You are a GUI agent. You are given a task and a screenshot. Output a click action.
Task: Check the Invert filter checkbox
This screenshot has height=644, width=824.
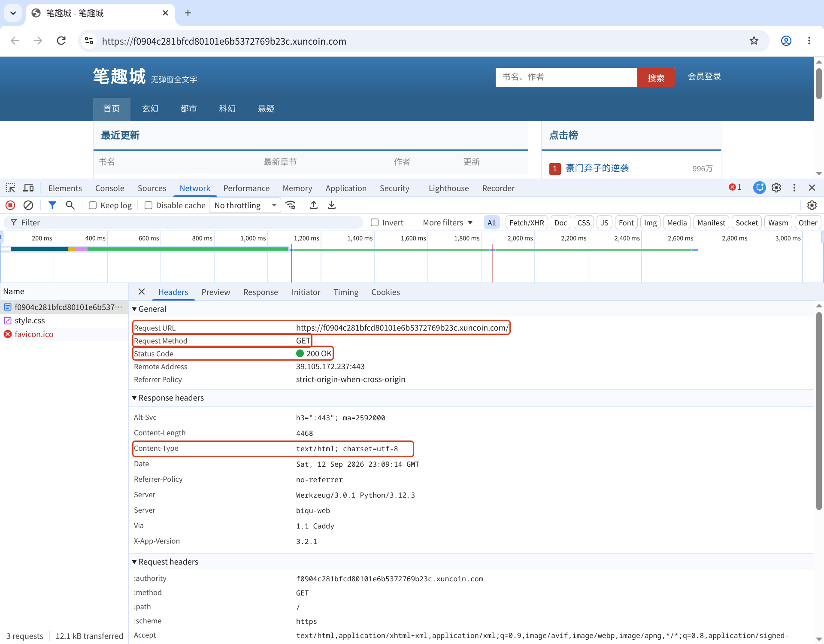pyautogui.click(x=375, y=222)
